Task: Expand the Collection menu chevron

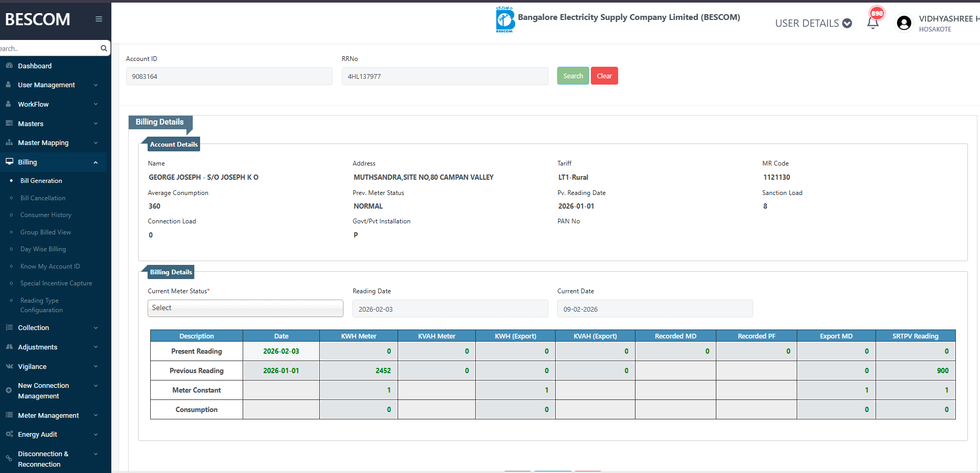Action: click(96, 328)
